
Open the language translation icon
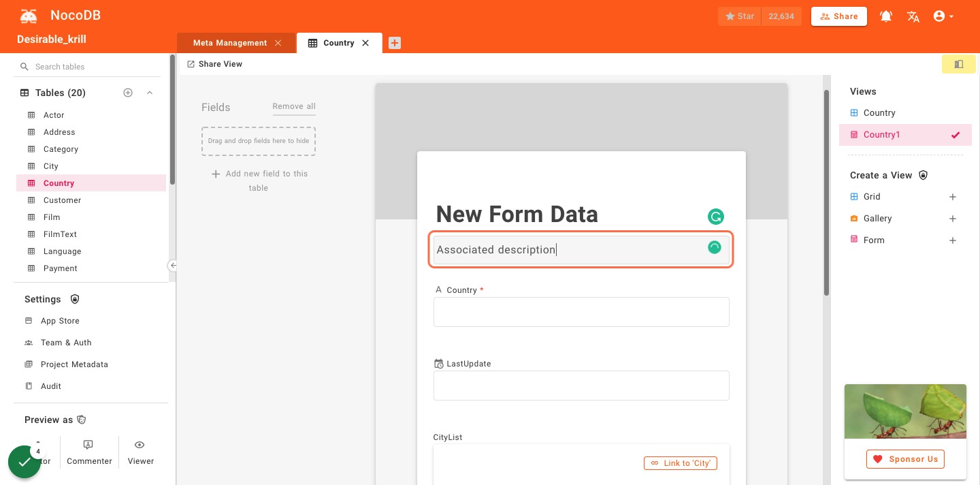(913, 16)
